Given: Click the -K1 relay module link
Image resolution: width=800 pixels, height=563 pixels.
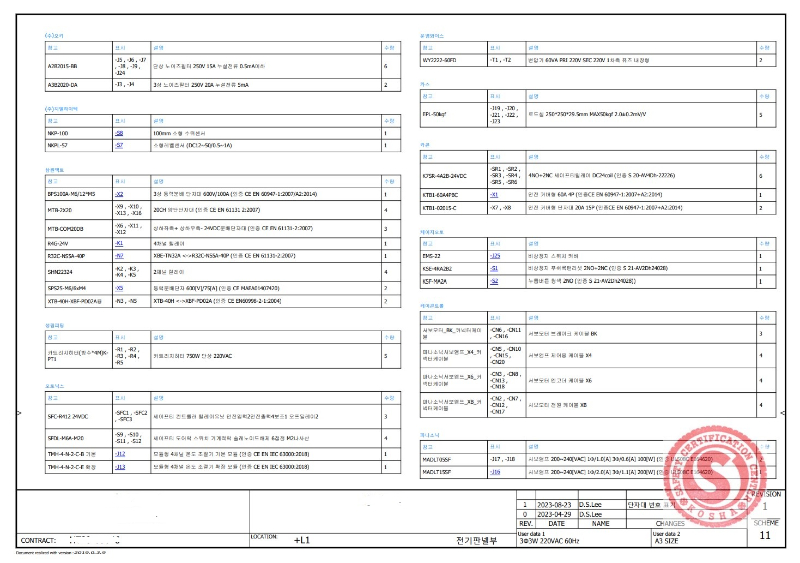Looking at the screenshot, I should tap(119, 243).
